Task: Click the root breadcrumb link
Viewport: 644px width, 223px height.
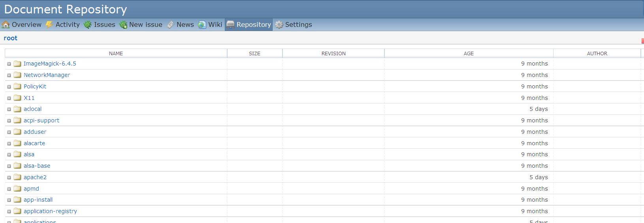Action: tap(11, 38)
